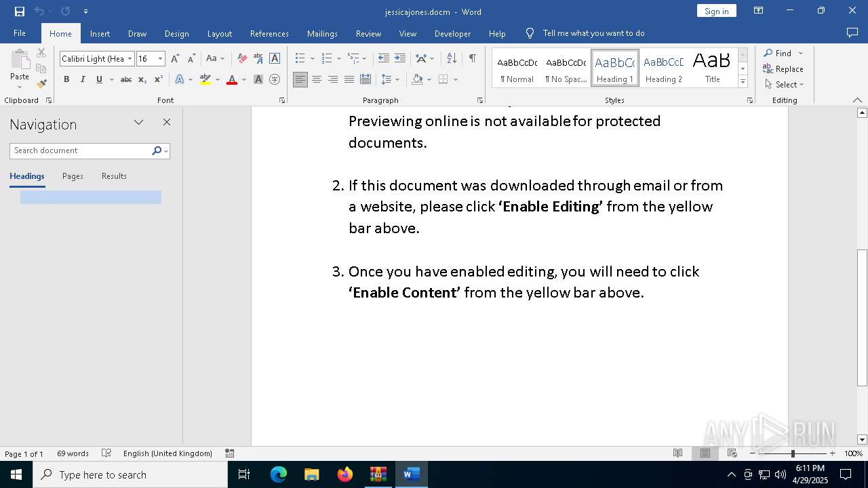Click Character Shading icon
This screenshot has height=488, width=868.
pyautogui.click(x=258, y=79)
